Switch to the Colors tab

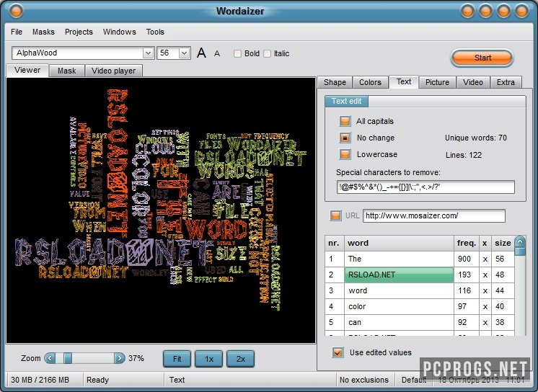[370, 82]
